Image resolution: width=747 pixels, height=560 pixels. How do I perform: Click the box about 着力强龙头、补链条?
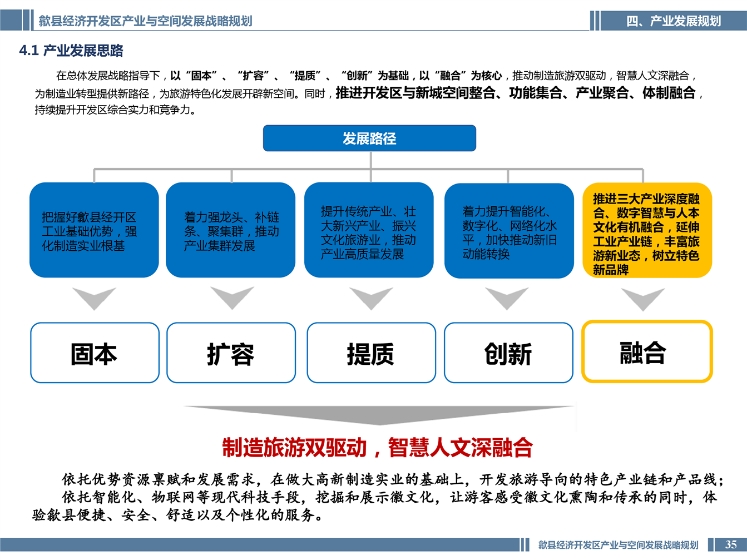pos(230,230)
